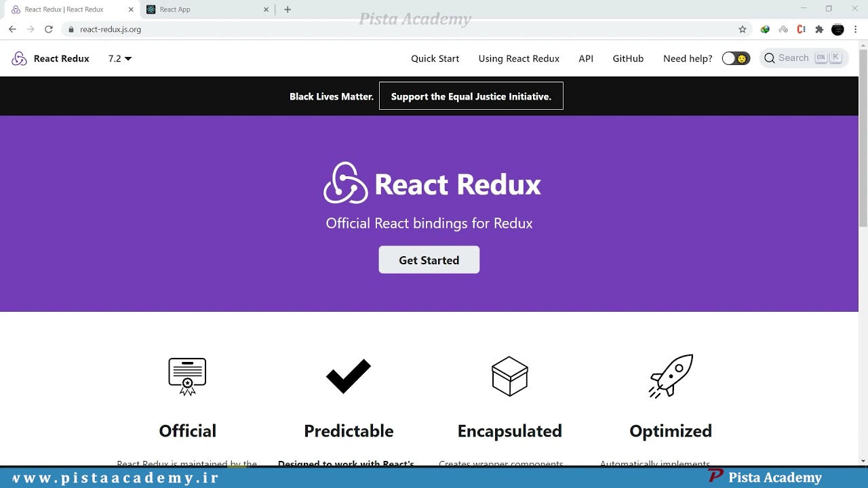Click the docs Search field
Screen dimensions: 868x488
(x=804, y=58)
